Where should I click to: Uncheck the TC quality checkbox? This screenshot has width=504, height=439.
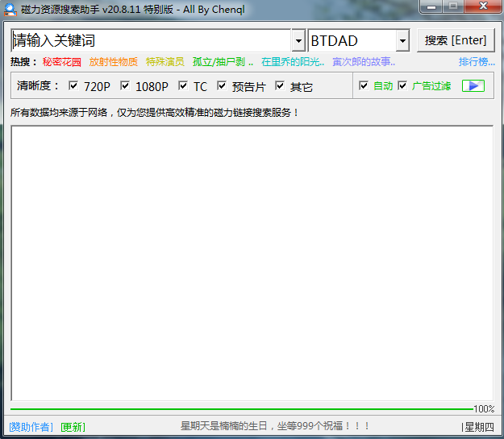coord(183,85)
